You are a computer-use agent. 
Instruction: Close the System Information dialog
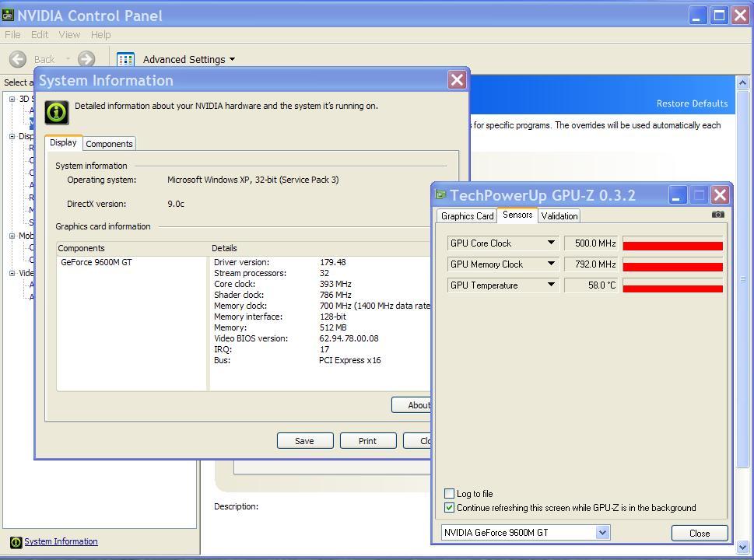point(457,80)
